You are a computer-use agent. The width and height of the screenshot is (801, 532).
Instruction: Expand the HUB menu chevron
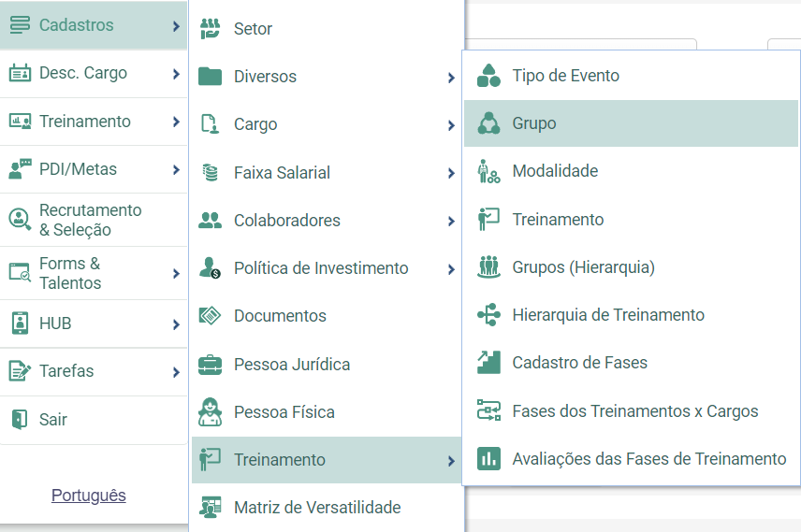[176, 324]
